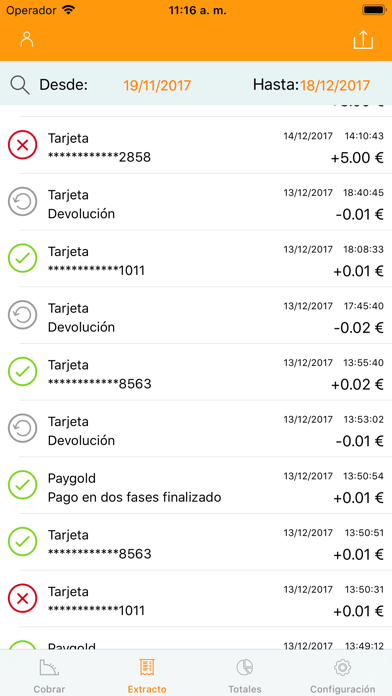Change the Desde date 19/11/2017
Viewport: 392px width, 696px height.
coord(157,85)
